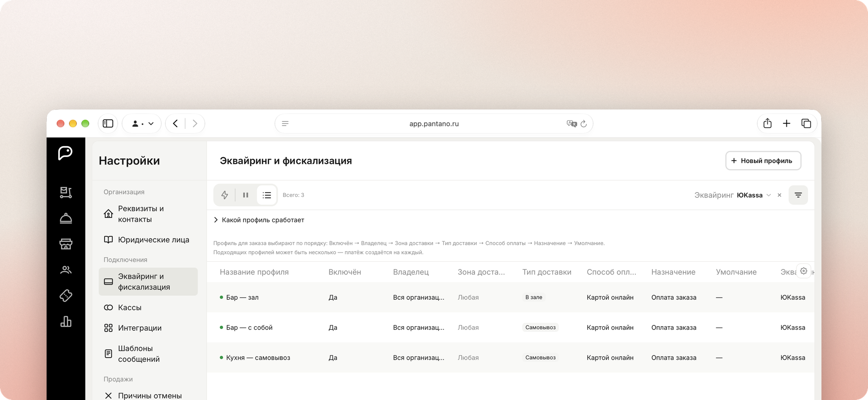Screen dimensions: 868x400
Task: Go forward with the browser forward arrow
Action: point(195,124)
